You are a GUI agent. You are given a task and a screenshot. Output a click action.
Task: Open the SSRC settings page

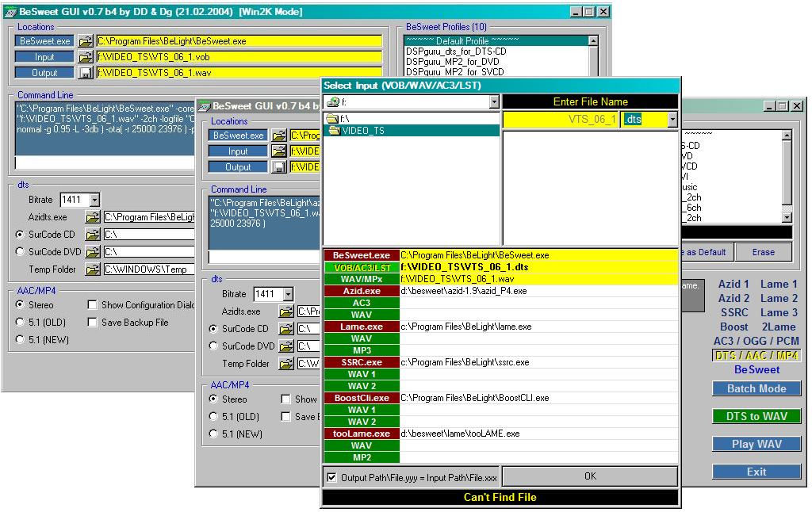click(734, 313)
